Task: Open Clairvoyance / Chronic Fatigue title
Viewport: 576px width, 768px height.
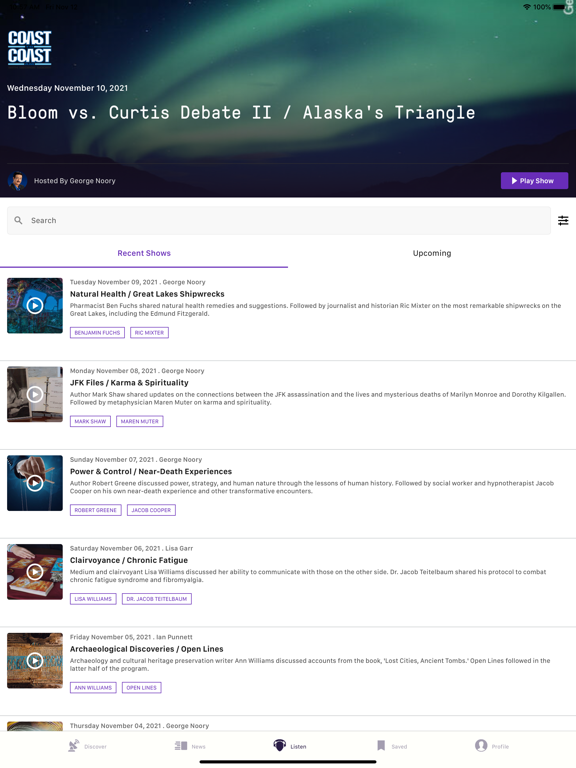Action: tap(129, 560)
